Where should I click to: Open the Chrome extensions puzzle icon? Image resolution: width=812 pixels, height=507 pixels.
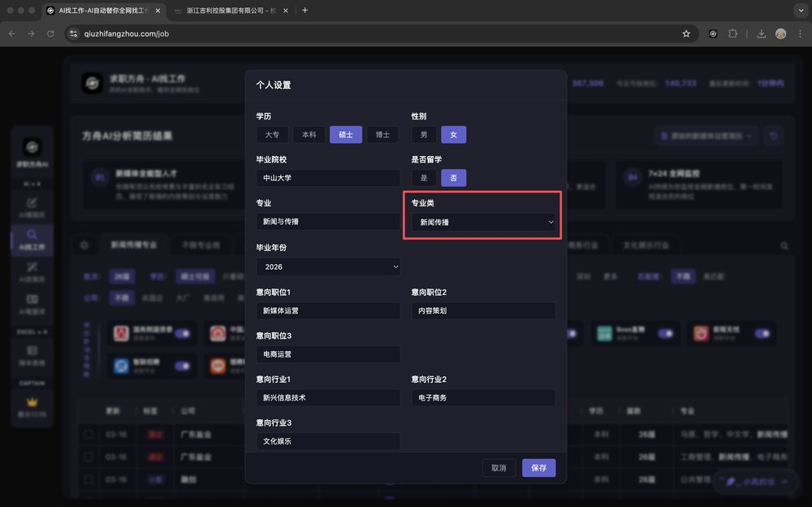point(733,33)
